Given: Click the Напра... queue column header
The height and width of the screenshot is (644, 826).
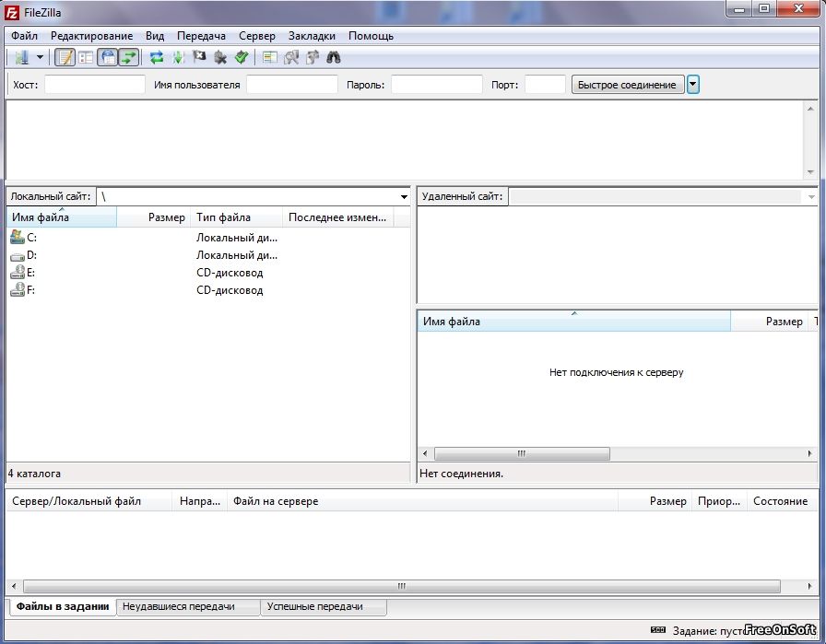Looking at the screenshot, I should pos(200,501).
